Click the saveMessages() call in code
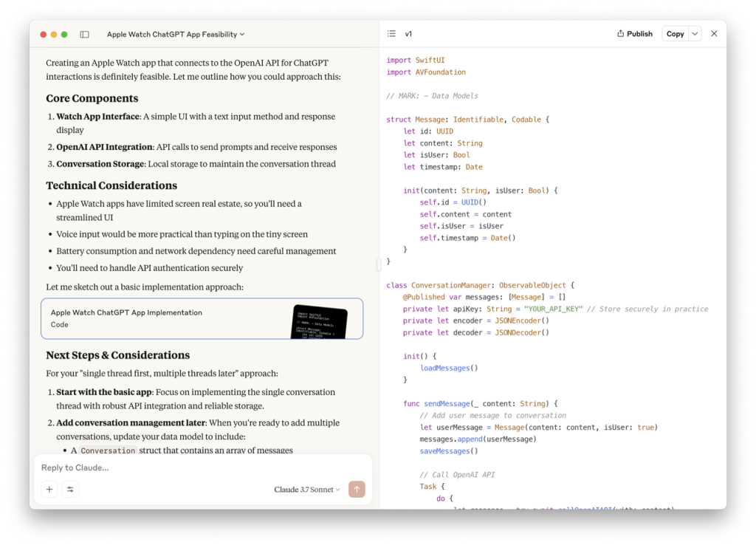Viewport: 756px width, 548px height. 449,451
